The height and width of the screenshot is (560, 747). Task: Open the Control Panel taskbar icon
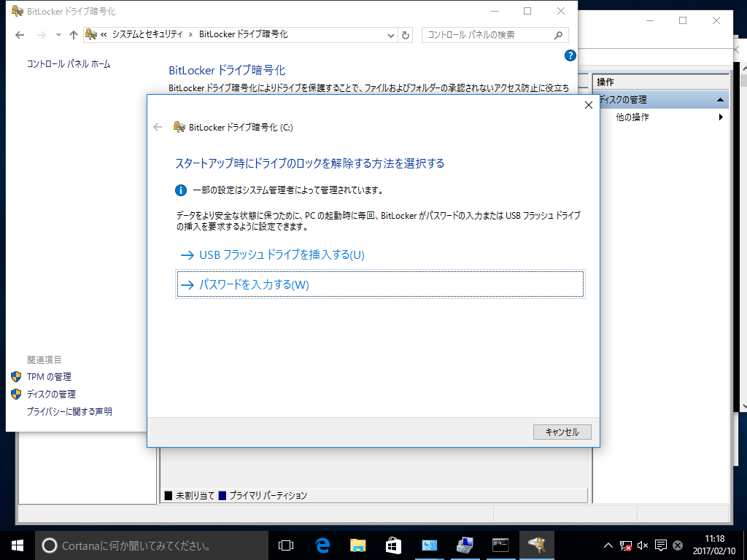pos(429,545)
